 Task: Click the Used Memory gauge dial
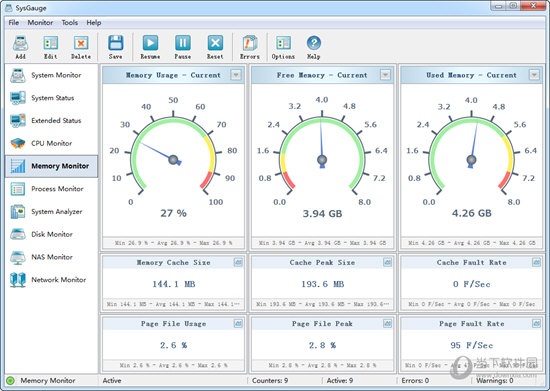pos(471,151)
